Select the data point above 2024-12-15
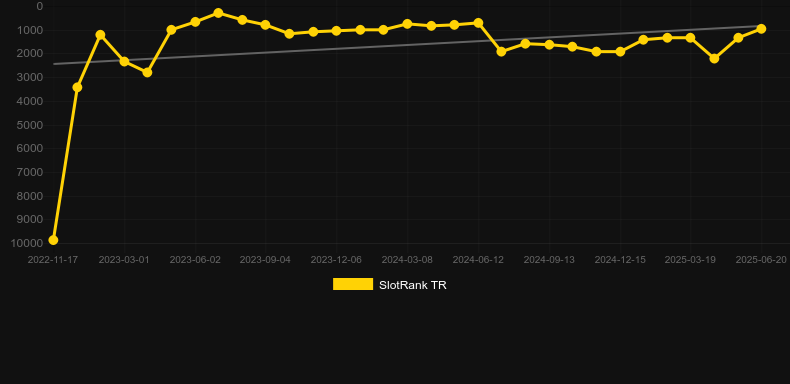The width and height of the screenshot is (790, 384). tap(620, 51)
